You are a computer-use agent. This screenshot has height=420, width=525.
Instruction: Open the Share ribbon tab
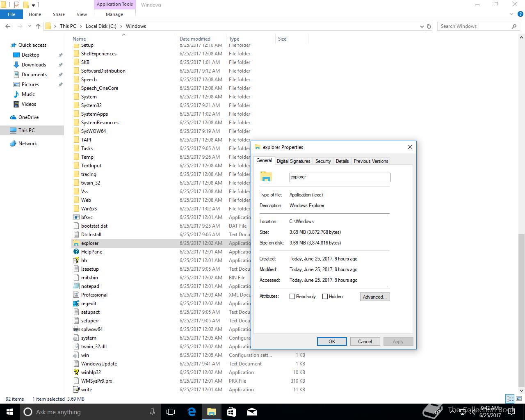(59, 14)
